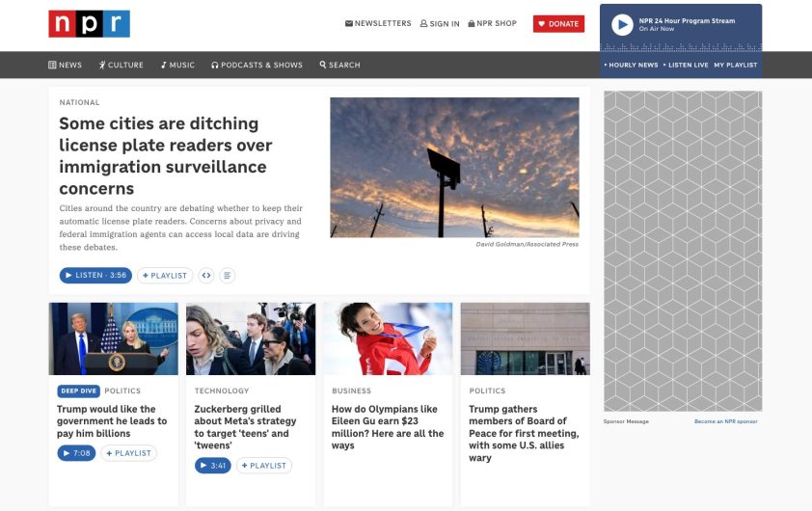812x511 pixels.
Task: Add Trump billions story to playlist
Action: pyautogui.click(x=128, y=453)
